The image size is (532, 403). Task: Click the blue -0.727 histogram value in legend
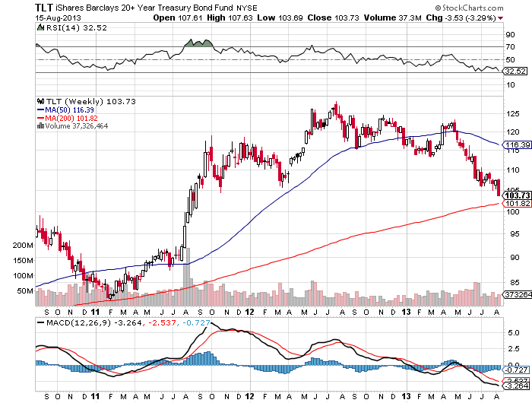point(196,322)
